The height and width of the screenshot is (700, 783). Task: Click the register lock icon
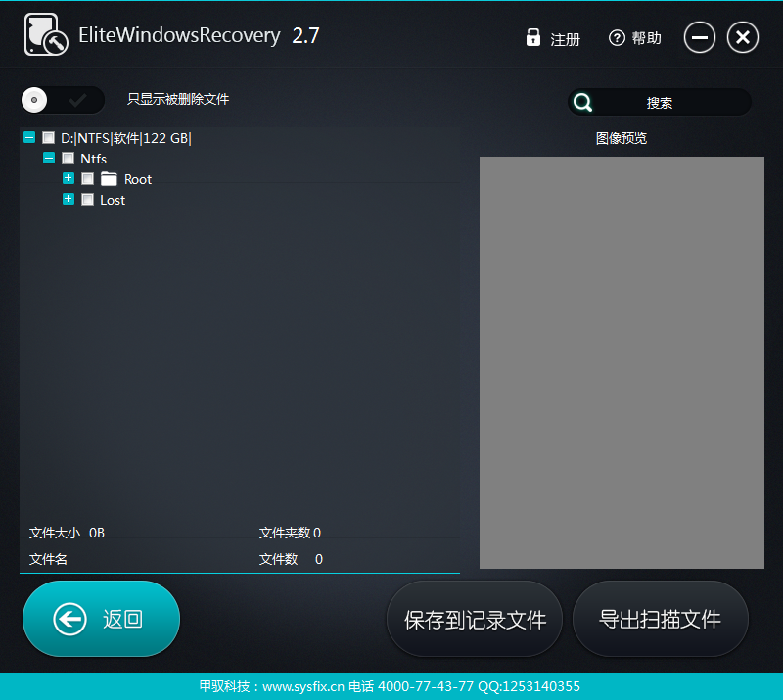tap(532, 37)
